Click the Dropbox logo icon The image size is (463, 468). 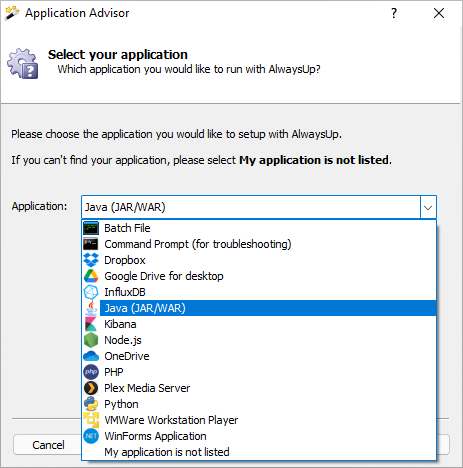[x=91, y=260]
